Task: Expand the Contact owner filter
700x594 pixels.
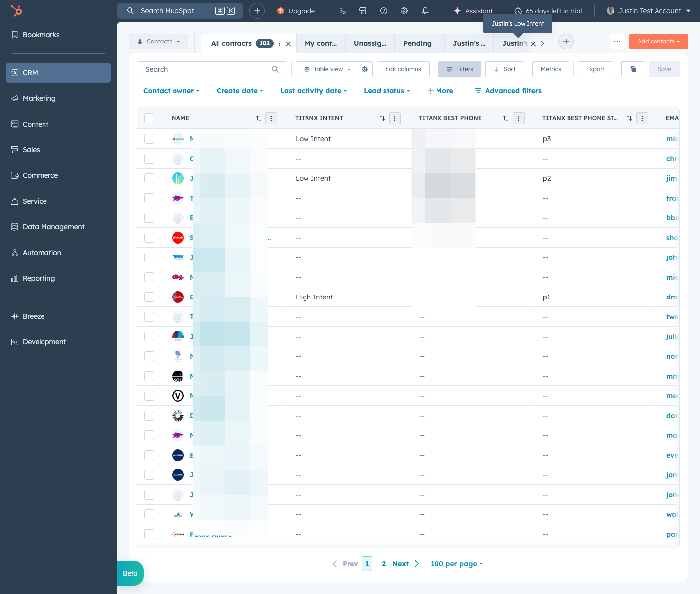Action: (x=172, y=91)
